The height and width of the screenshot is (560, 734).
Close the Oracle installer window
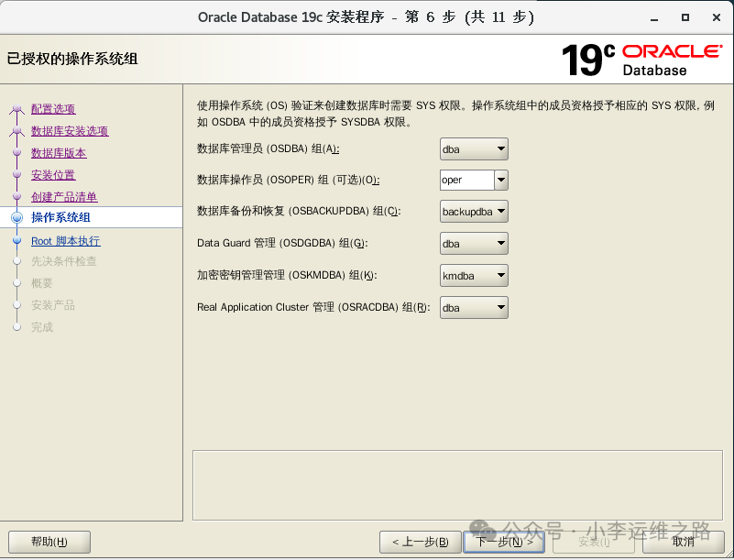point(717,17)
